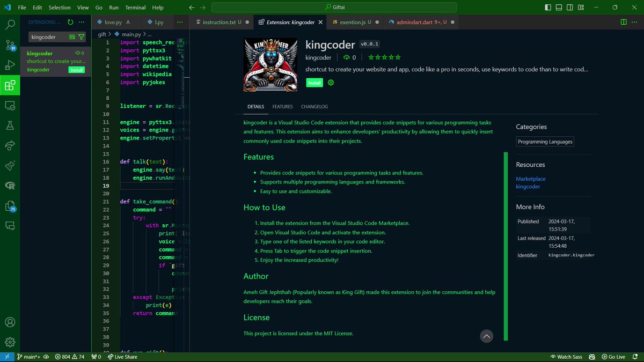Click the kingcoder publisher name link
The height and width of the screenshot is (362, 644).
point(318,57)
